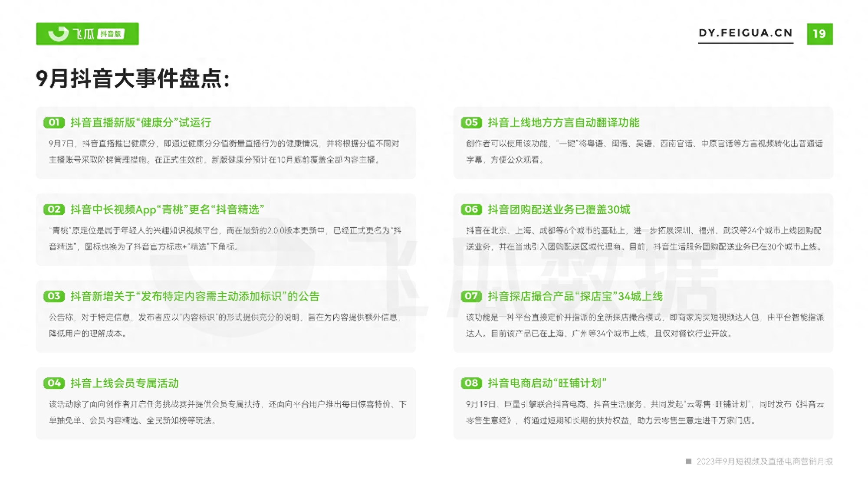Select heading 抖音上线会员专属活动
The height and width of the screenshot is (488, 868).
tap(125, 383)
